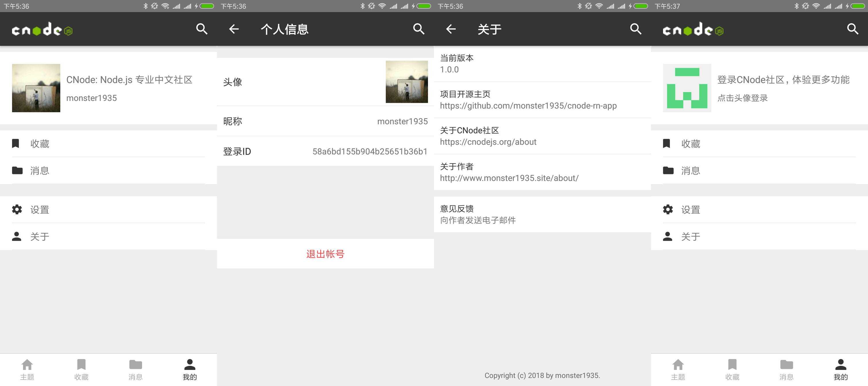Click search icon on 关于 screen
Screen dimensions: 868x386
(635, 29)
